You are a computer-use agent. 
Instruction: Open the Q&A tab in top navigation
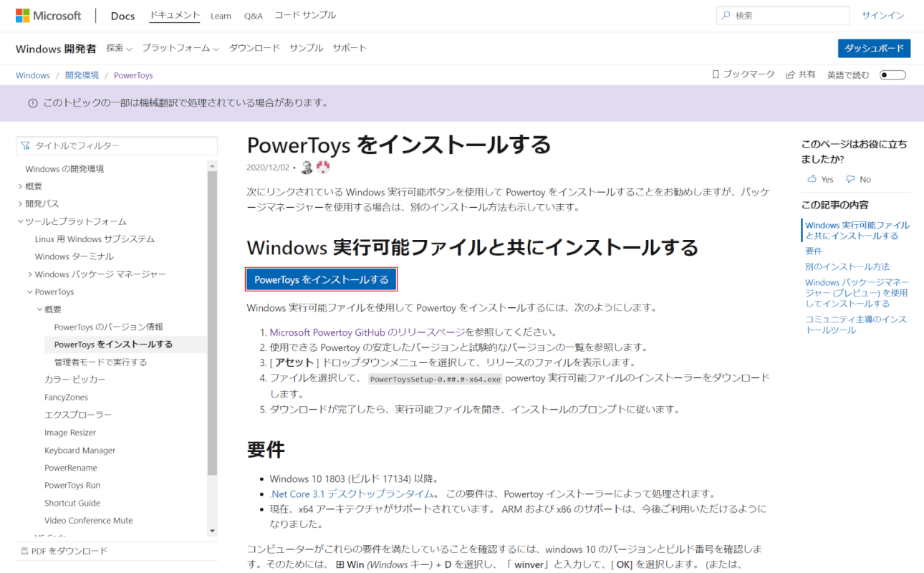[x=253, y=16]
